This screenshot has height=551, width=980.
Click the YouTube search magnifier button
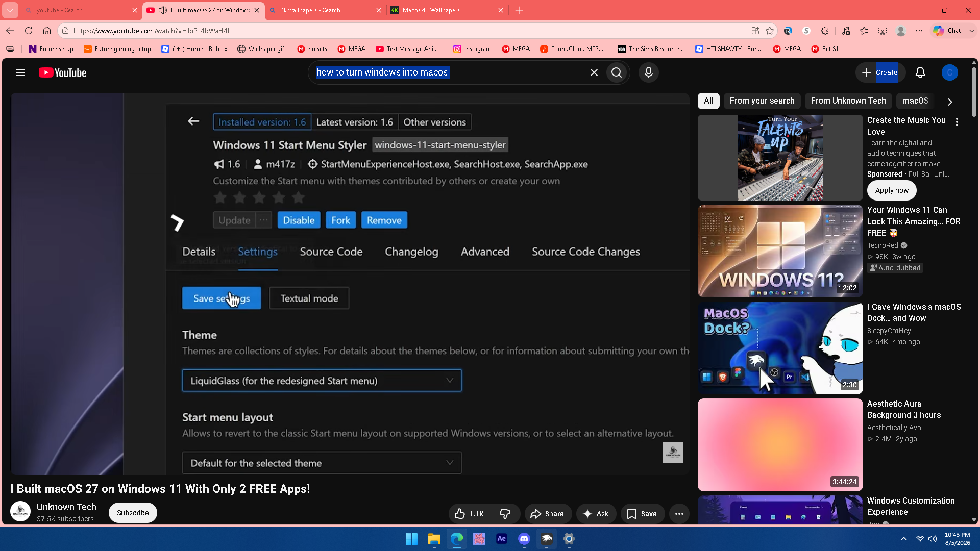(617, 72)
